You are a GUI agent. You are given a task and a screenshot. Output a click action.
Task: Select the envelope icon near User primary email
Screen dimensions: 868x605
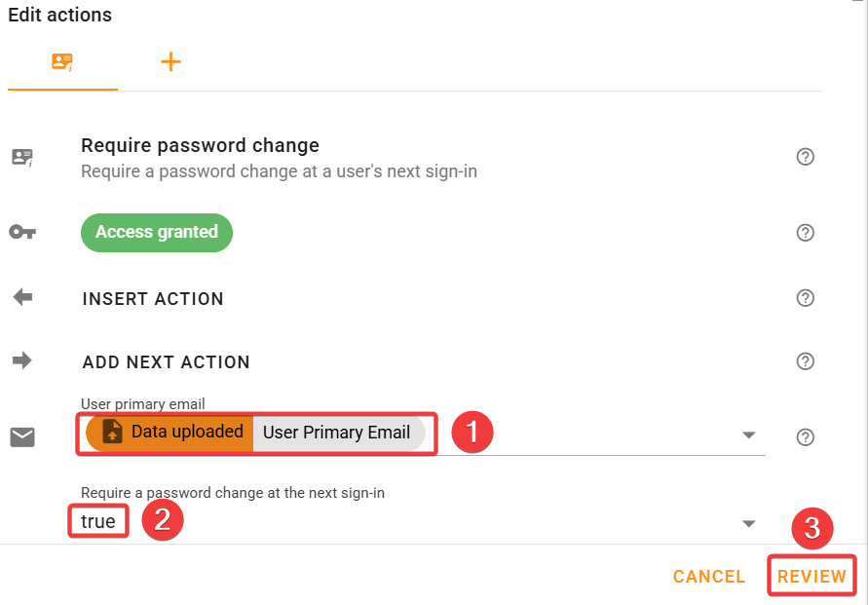(x=21, y=436)
